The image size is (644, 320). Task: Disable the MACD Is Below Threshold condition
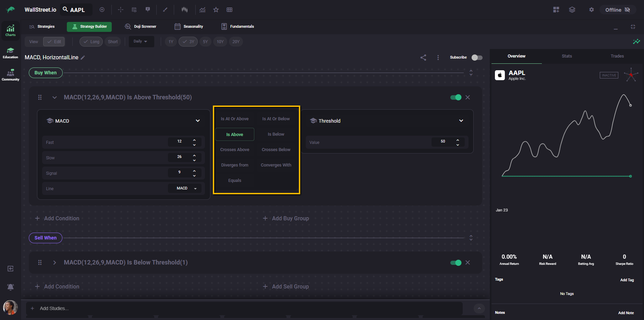coord(455,263)
